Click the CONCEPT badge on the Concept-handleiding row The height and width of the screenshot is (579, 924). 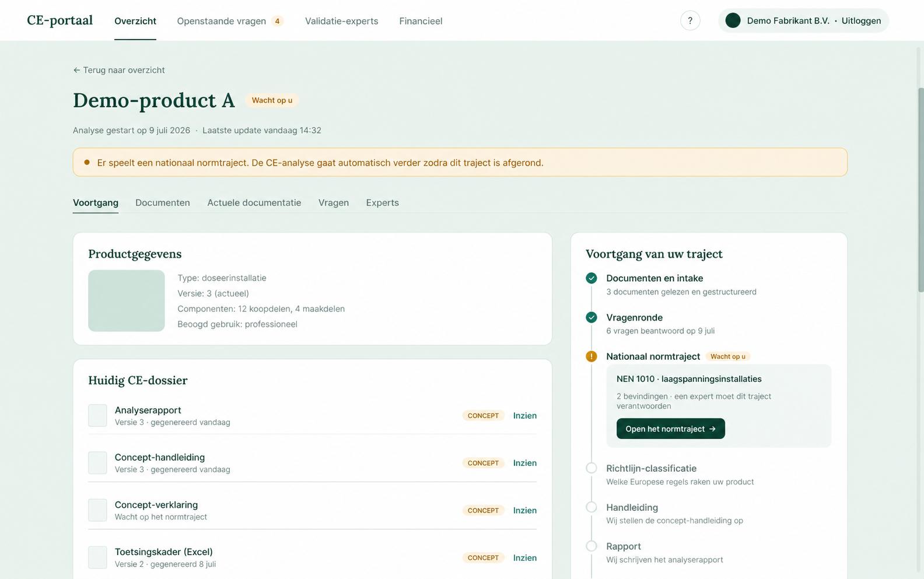[483, 463]
